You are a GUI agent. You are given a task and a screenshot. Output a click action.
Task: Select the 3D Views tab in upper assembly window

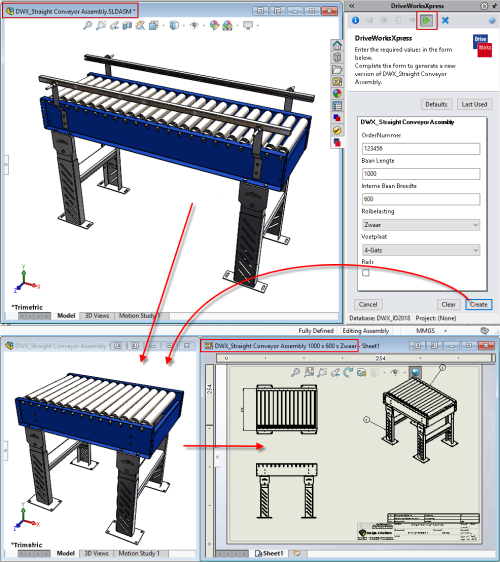[x=97, y=316]
